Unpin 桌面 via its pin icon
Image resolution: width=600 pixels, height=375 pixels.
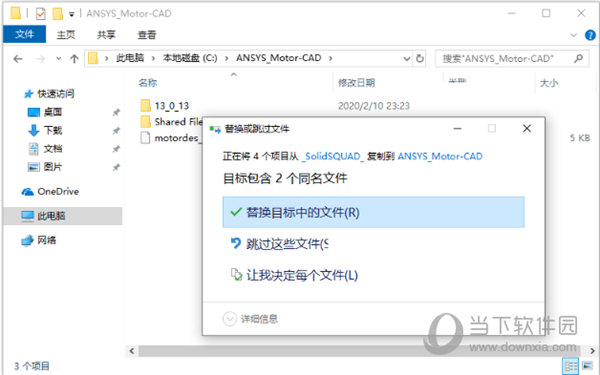[x=116, y=112]
